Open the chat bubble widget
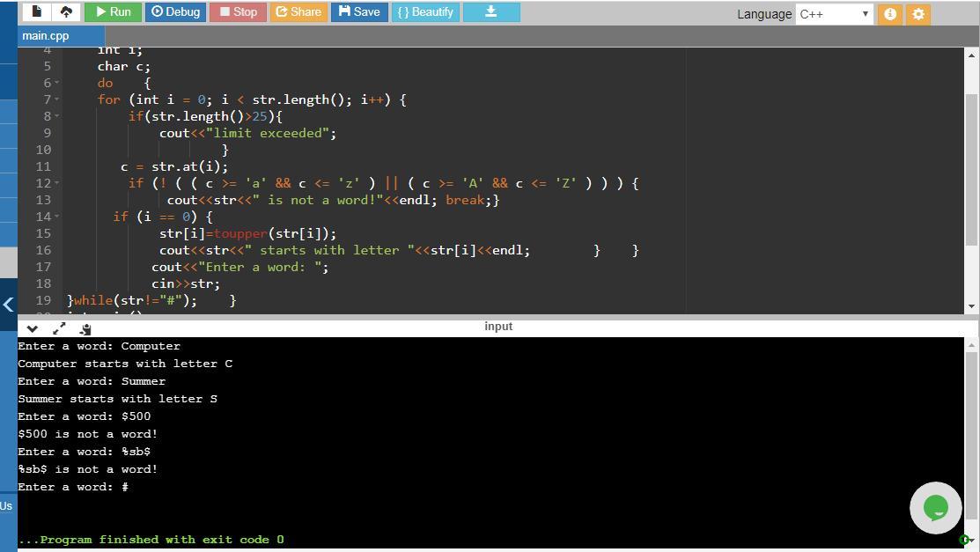This screenshot has width=980, height=552. [x=936, y=508]
